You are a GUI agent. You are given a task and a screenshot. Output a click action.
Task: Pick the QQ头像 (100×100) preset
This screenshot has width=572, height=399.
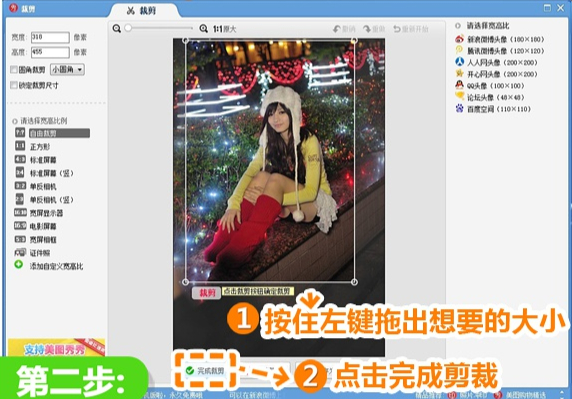[490, 86]
